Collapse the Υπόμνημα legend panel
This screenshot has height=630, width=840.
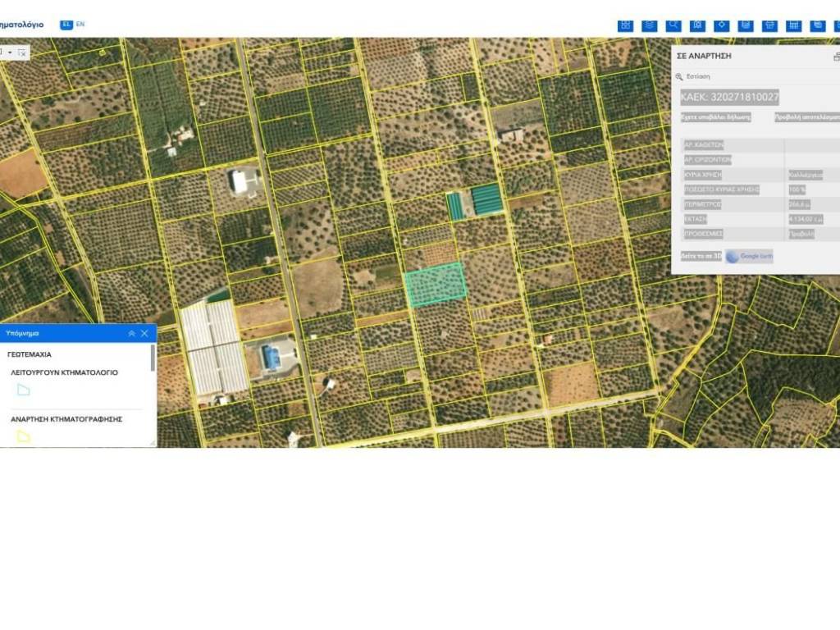[x=131, y=334]
